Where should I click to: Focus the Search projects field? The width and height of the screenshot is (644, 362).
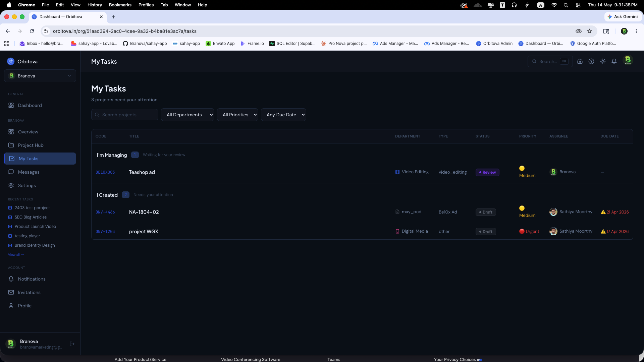click(125, 115)
